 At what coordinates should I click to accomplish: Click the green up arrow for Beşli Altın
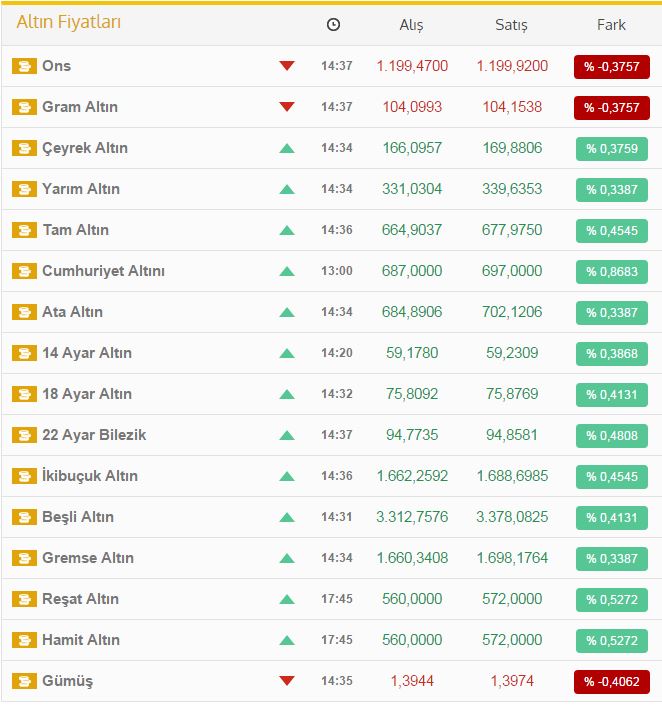287,517
